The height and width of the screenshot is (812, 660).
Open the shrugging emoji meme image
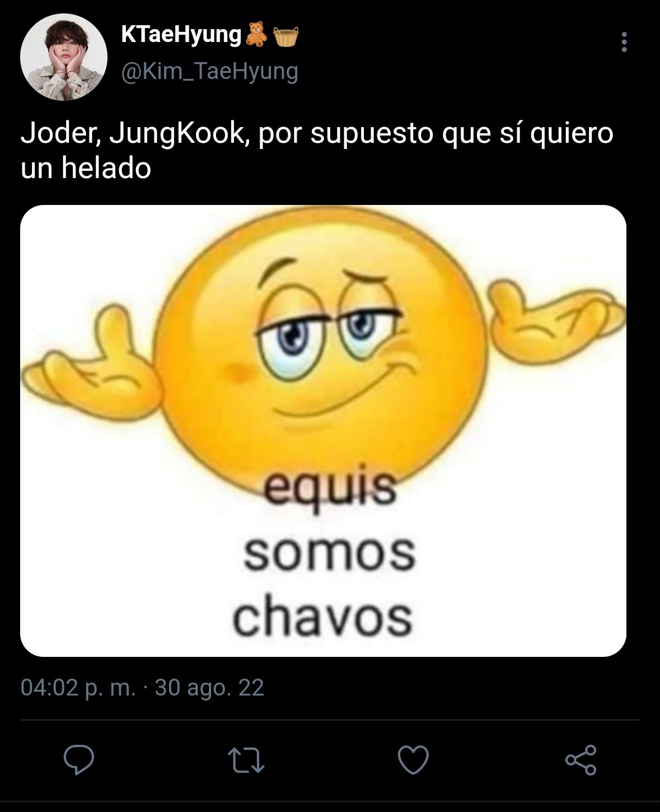323,431
